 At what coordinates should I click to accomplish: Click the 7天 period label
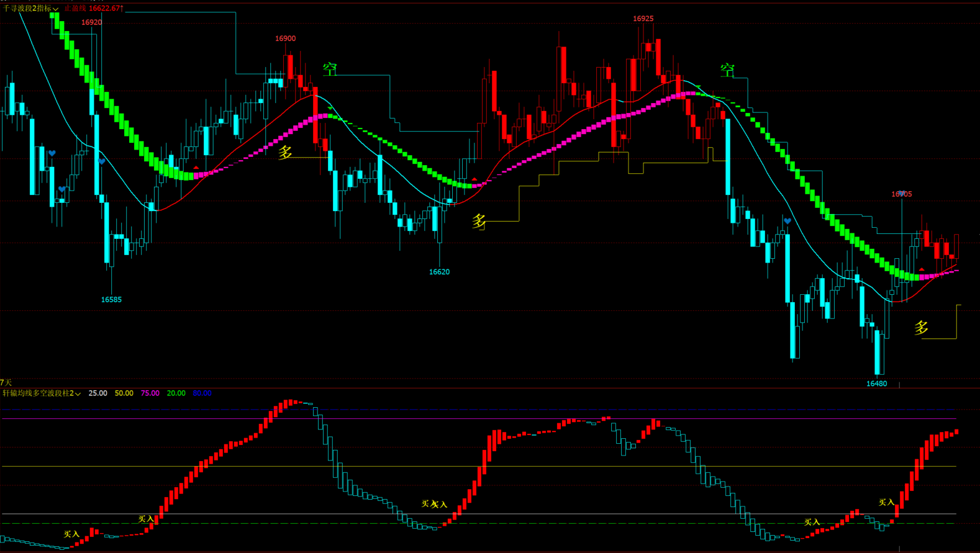[x=6, y=382]
